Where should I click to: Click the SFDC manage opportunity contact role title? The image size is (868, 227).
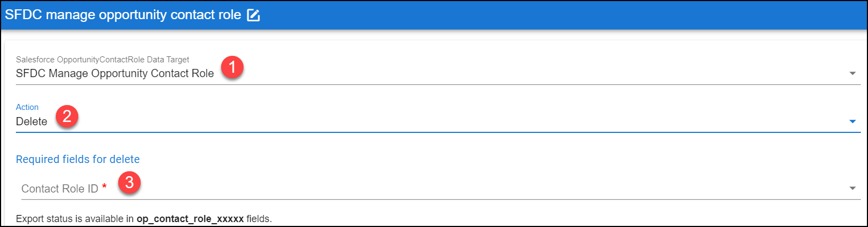pyautogui.click(x=123, y=15)
